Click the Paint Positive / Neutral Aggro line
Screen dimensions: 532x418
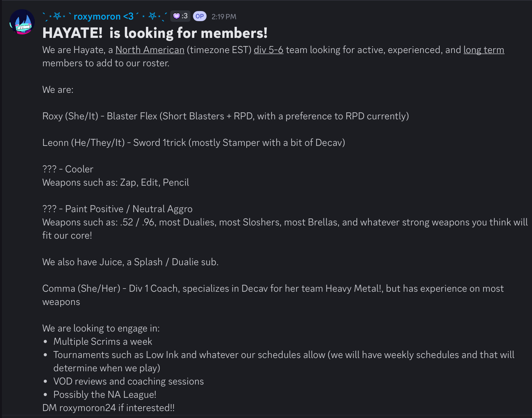pyautogui.click(x=117, y=209)
